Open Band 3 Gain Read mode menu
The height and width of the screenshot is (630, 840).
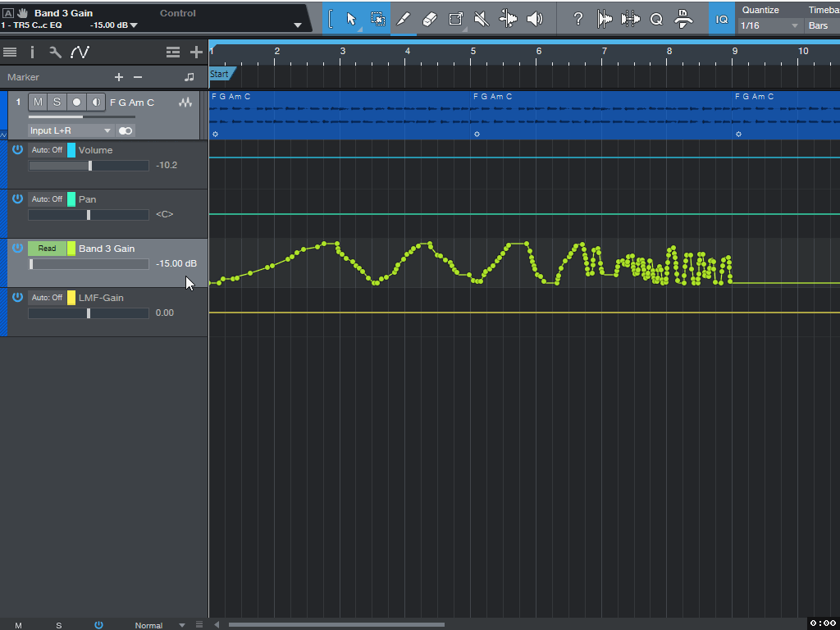(x=47, y=249)
